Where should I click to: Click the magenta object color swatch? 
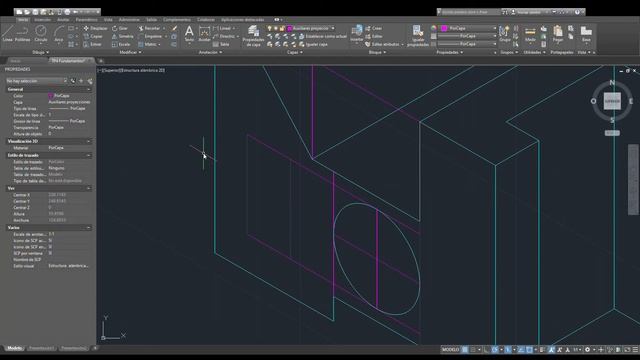[444, 28]
